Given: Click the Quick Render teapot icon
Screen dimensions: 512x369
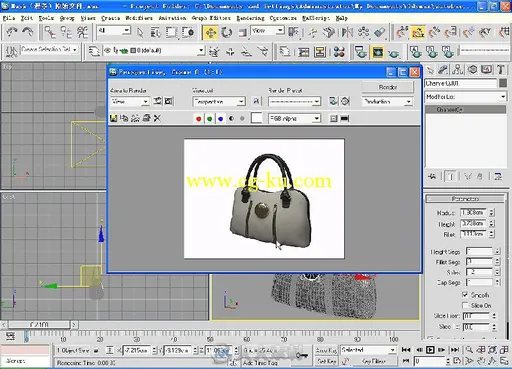Looking at the screenshot, I should click(x=394, y=52).
